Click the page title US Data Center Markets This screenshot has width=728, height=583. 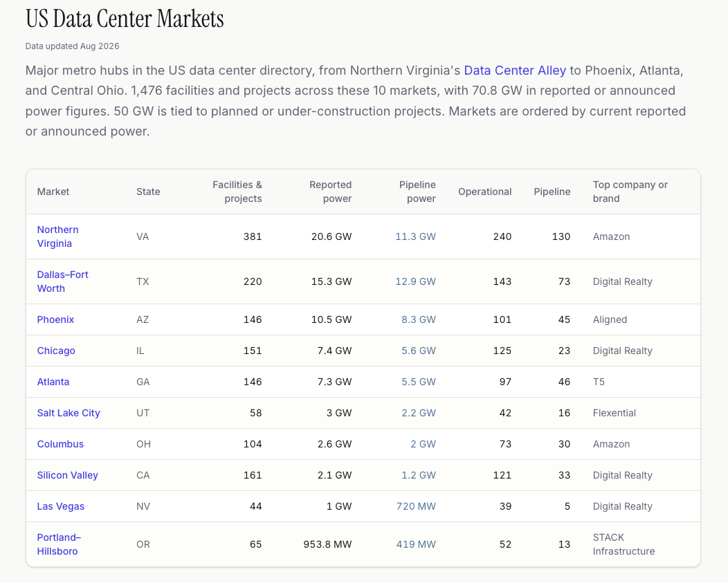pyautogui.click(x=125, y=19)
